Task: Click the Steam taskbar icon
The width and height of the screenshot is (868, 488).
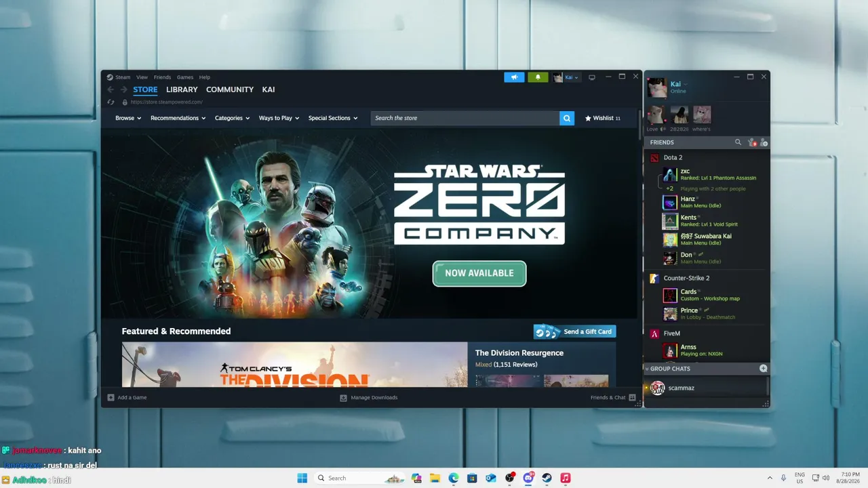Action: coord(547,478)
